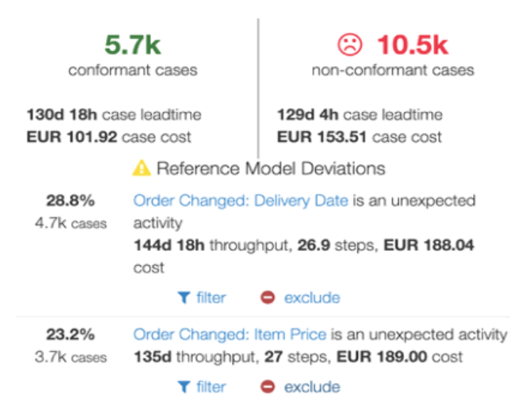Open the Order Changed: Delivery Date link
This screenshot has height=420, width=530.
click(240, 201)
